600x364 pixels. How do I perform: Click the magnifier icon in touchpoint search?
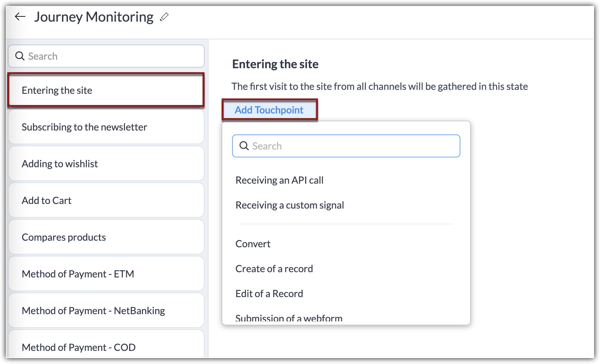244,146
